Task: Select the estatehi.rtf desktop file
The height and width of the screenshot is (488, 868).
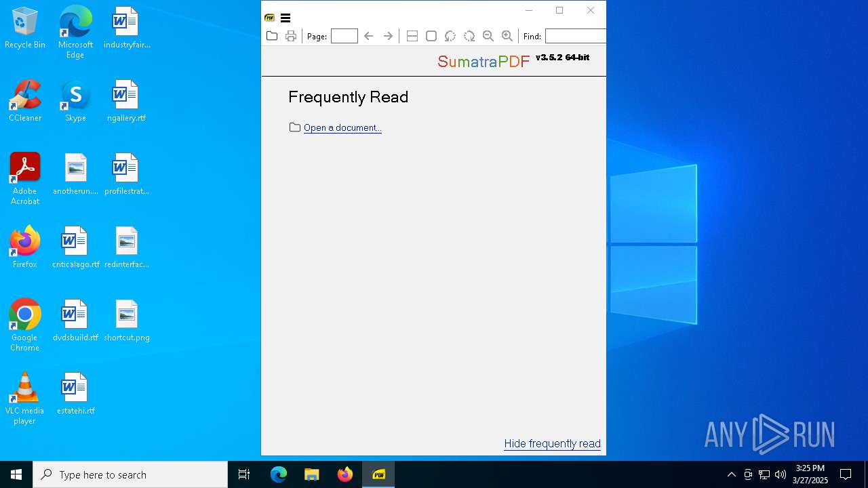Action: point(75,394)
